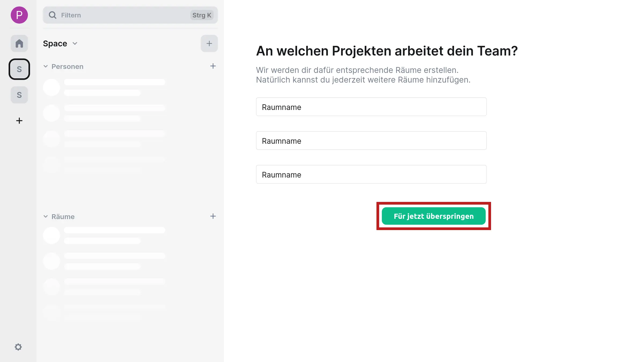Open the second S space icon
Screen dimensions: 644x362
click(19, 95)
